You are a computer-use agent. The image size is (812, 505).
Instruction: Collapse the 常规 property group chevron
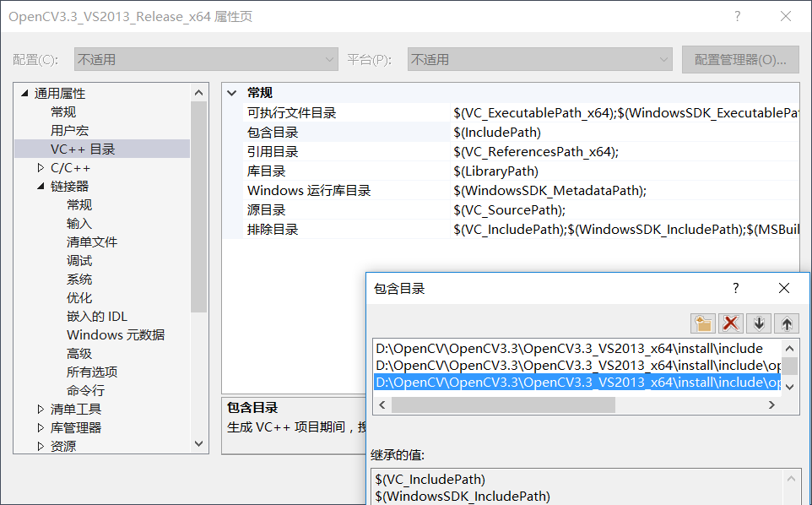[x=232, y=93]
